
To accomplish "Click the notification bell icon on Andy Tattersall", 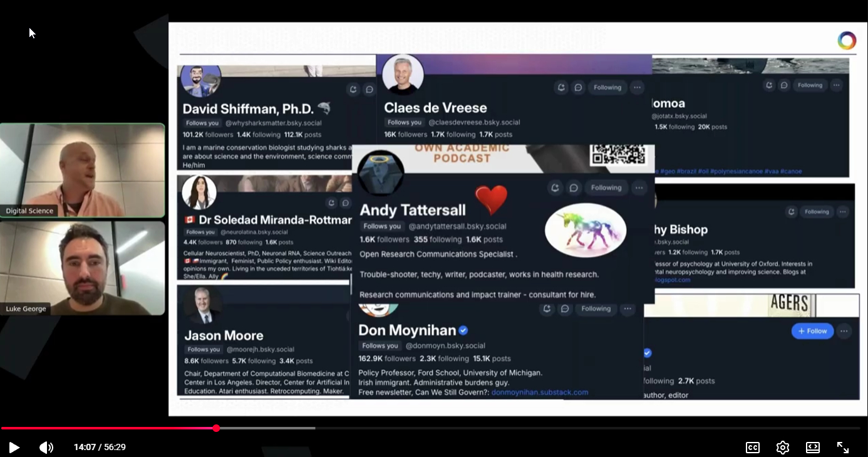I will (x=555, y=187).
